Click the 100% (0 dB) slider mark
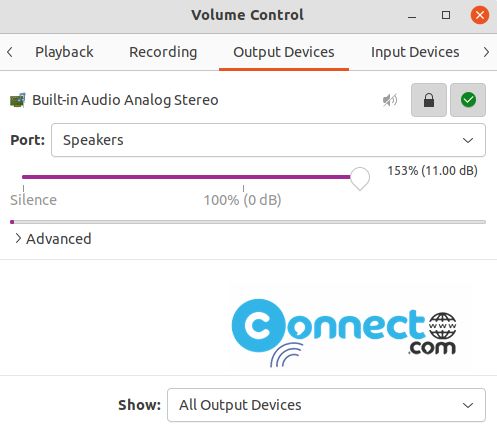 243,200
